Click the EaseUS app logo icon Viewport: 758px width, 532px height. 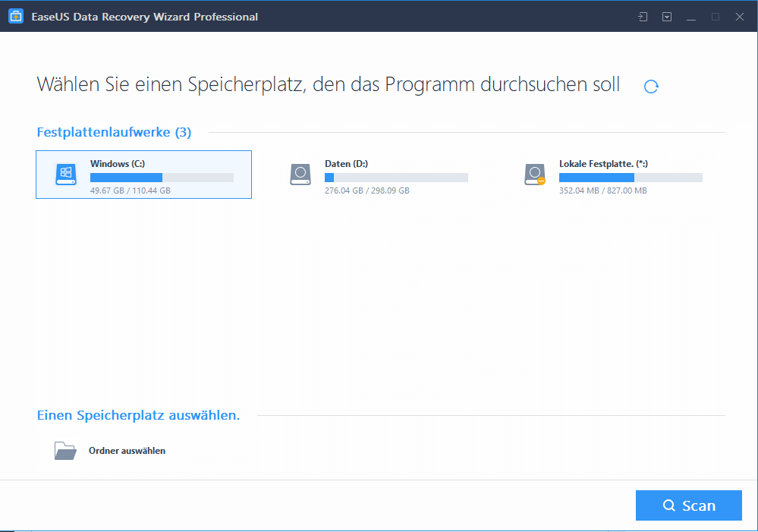pyautogui.click(x=16, y=17)
